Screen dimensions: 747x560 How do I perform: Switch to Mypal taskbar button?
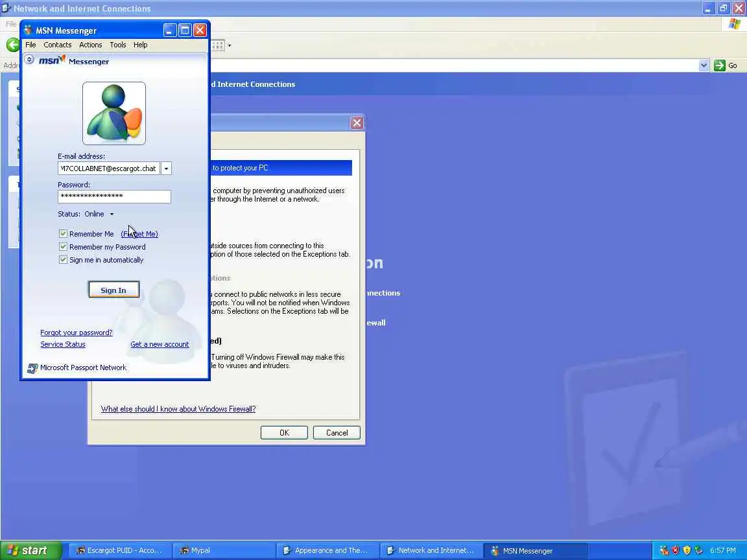point(223,550)
